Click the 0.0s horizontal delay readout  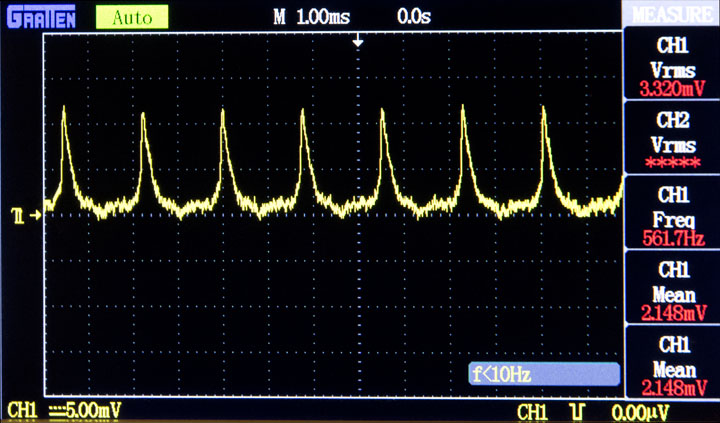point(414,17)
